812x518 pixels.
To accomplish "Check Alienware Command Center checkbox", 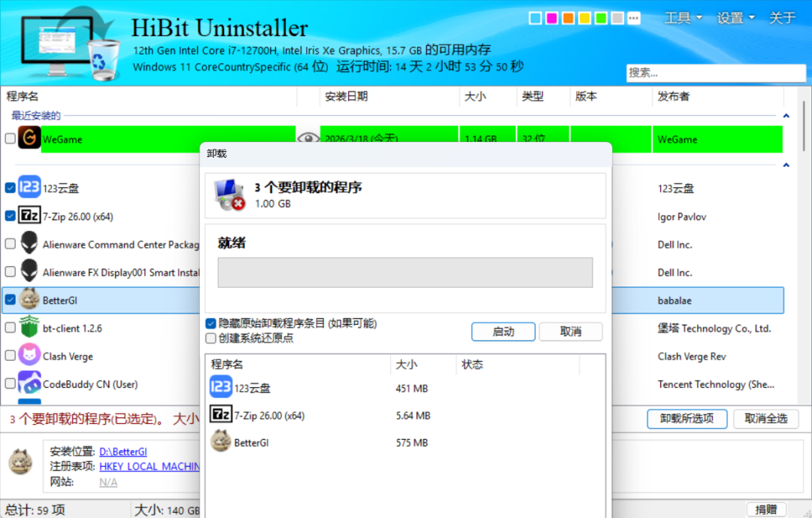I will [10, 244].
